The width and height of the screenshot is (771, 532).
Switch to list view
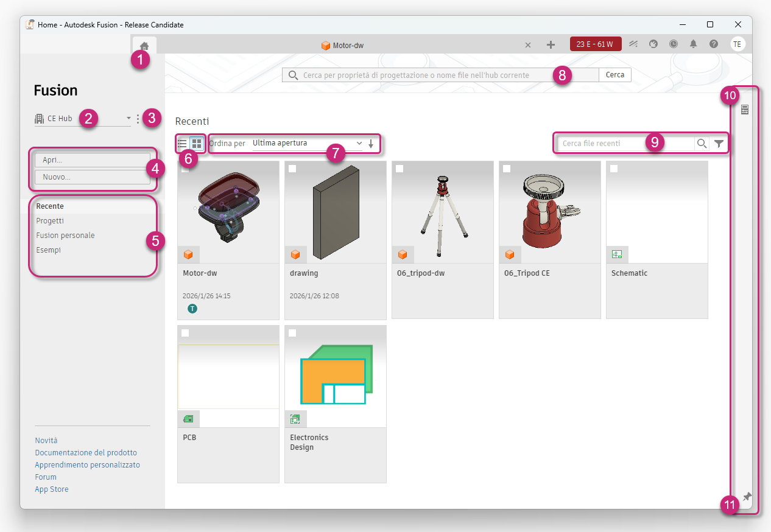point(182,144)
